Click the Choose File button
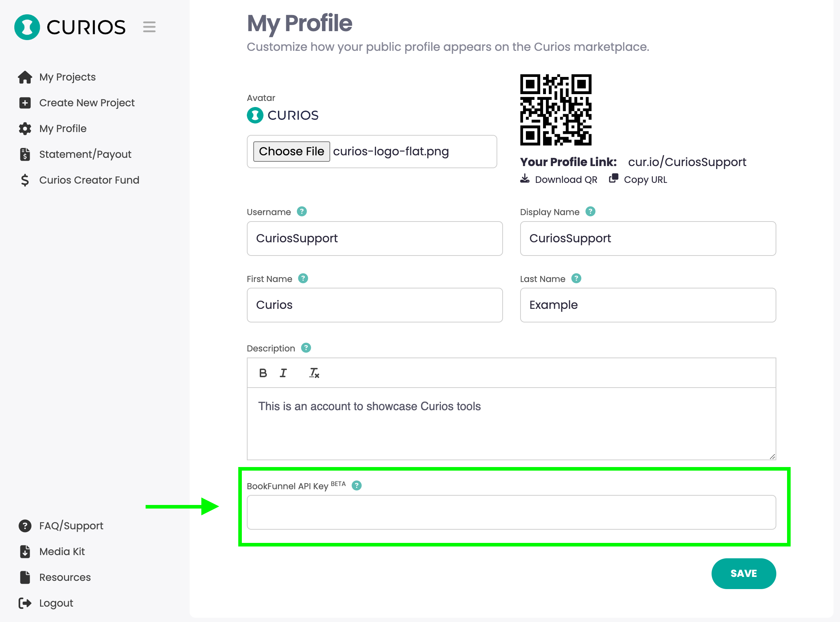The image size is (840, 622). [292, 151]
